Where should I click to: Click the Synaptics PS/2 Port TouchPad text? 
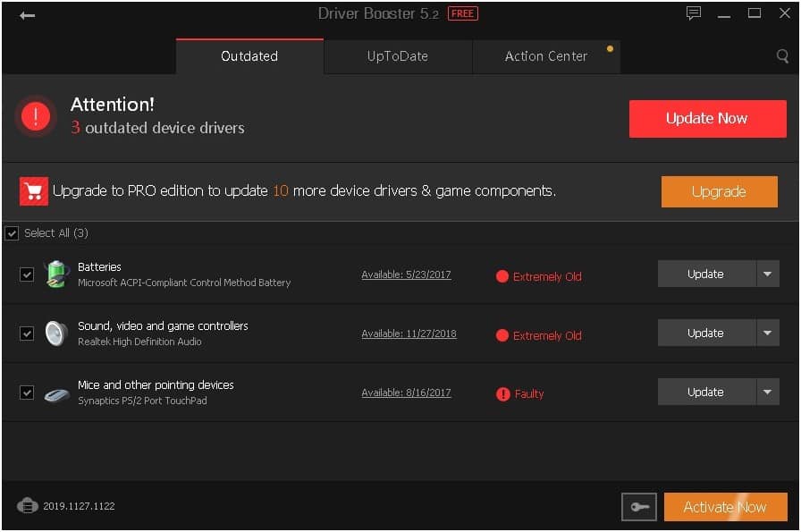[142, 401]
